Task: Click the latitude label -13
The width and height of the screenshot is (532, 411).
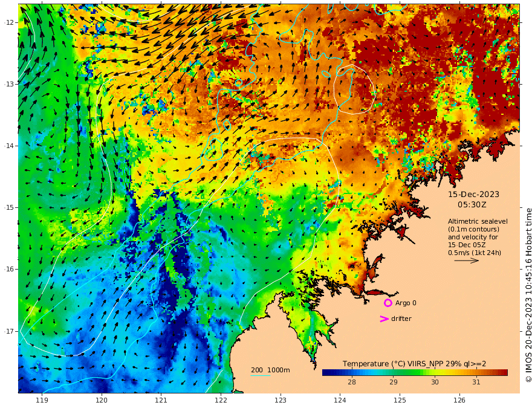Action: tap(8, 84)
